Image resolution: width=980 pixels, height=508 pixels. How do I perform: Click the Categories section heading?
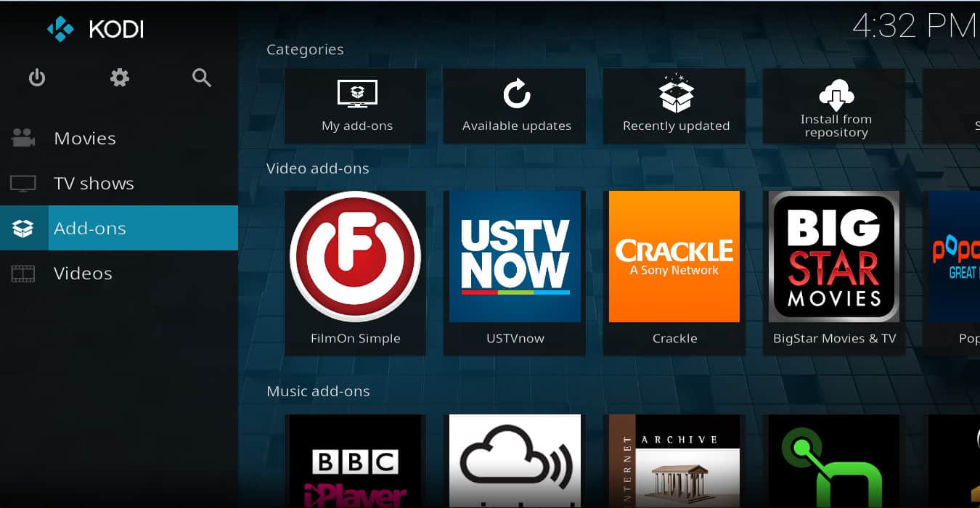coord(305,50)
